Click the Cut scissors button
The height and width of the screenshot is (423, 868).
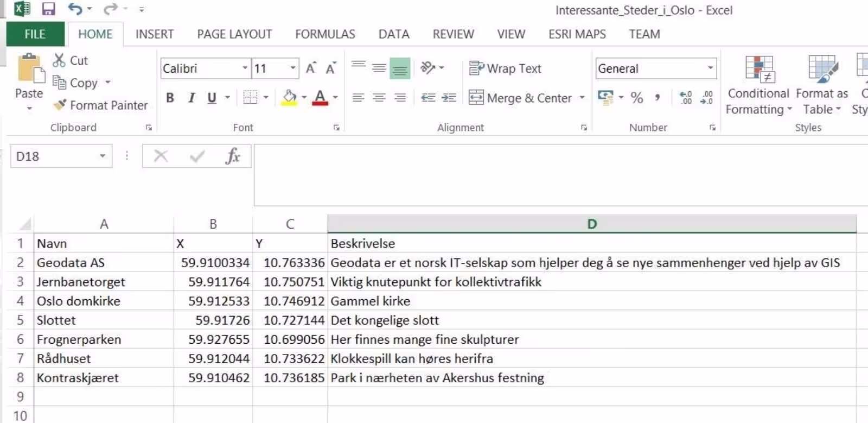coord(70,60)
